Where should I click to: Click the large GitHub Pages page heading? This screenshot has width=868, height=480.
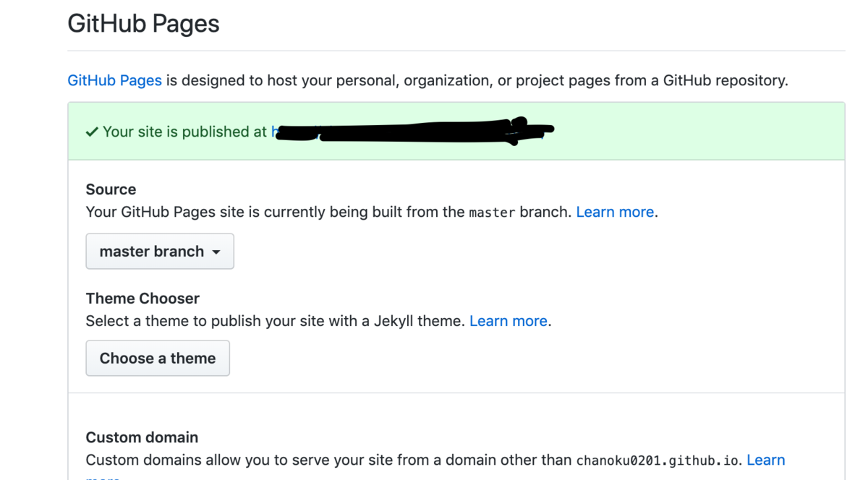[x=143, y=24]
